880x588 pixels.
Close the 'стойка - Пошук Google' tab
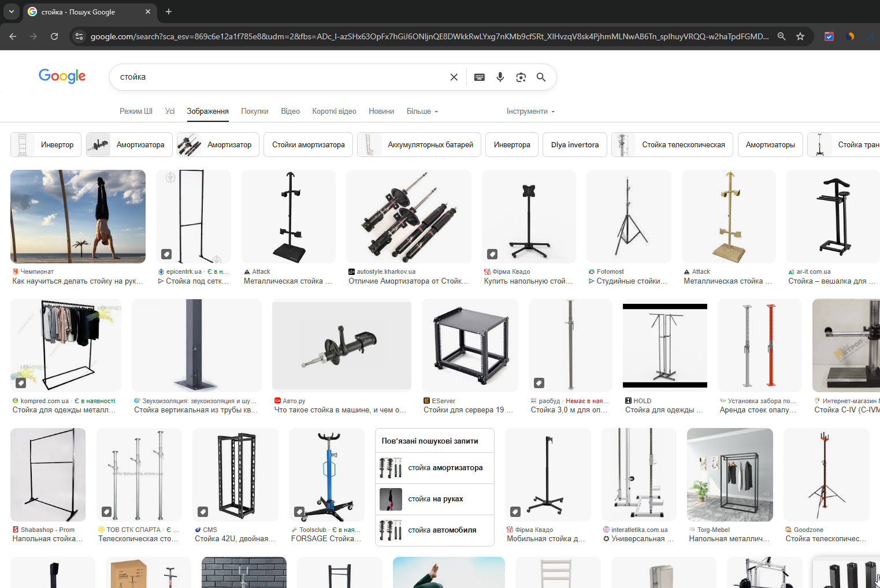coord(148,12)
